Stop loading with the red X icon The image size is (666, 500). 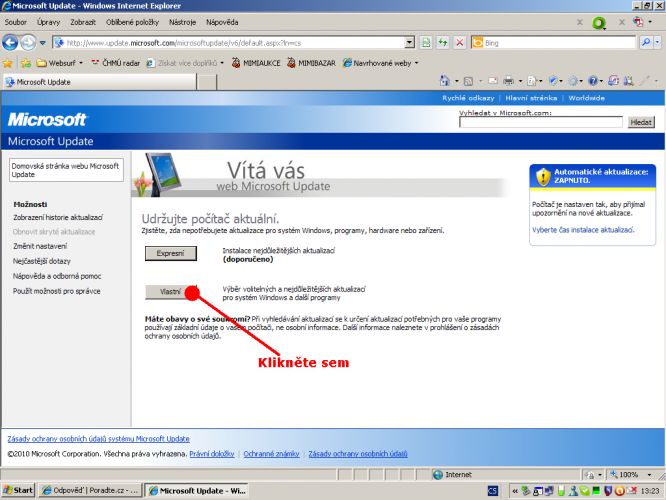pyautogui.click(x=460, y=43)
